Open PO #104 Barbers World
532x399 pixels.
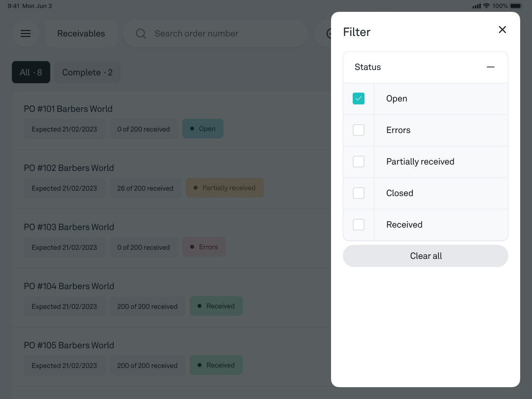[171, 298]
